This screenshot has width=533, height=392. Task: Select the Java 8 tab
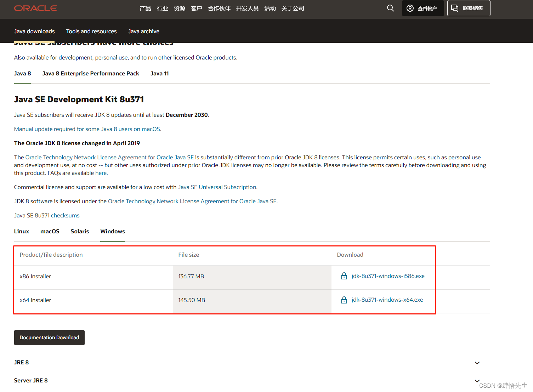click(x=22, y=73)
